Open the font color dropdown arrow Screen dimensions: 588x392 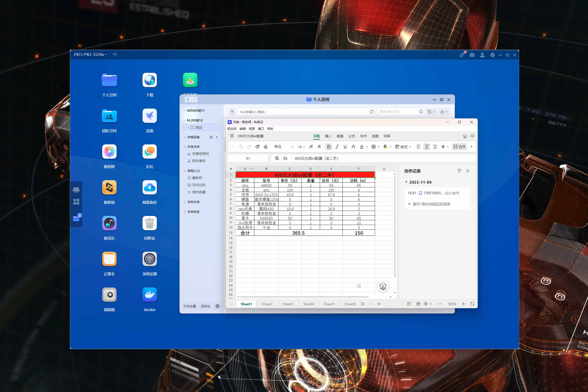[367, 147]
